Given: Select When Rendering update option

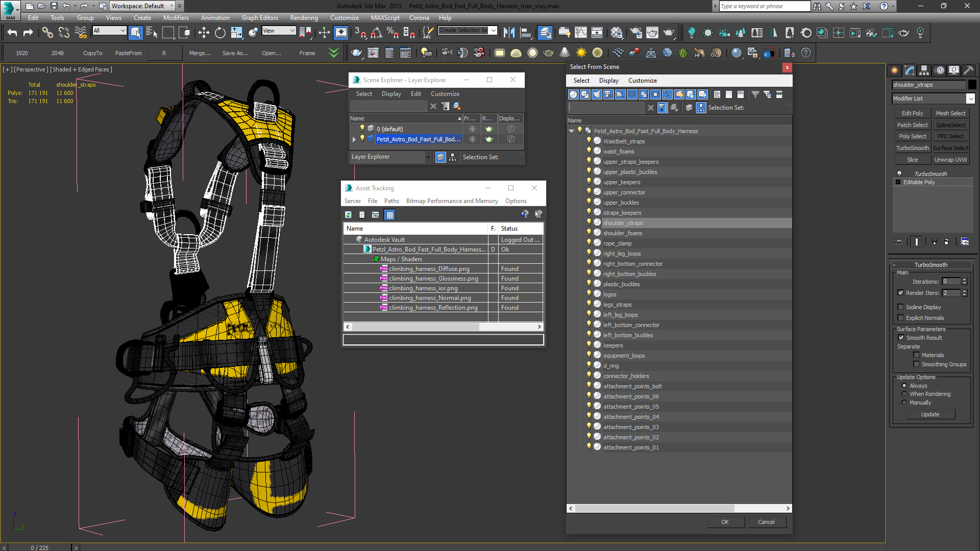Looking at the screenshot, I should coord(904,393).
